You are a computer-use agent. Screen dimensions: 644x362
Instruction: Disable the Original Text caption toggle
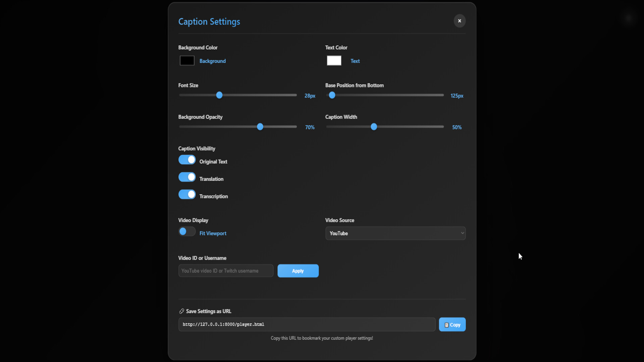click(x=187, y=160)
